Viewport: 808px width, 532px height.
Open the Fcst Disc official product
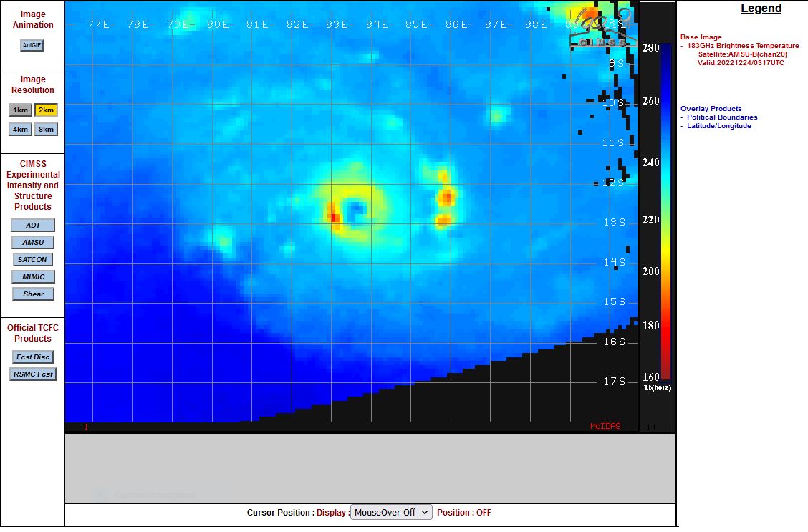(x=33, y=357)
